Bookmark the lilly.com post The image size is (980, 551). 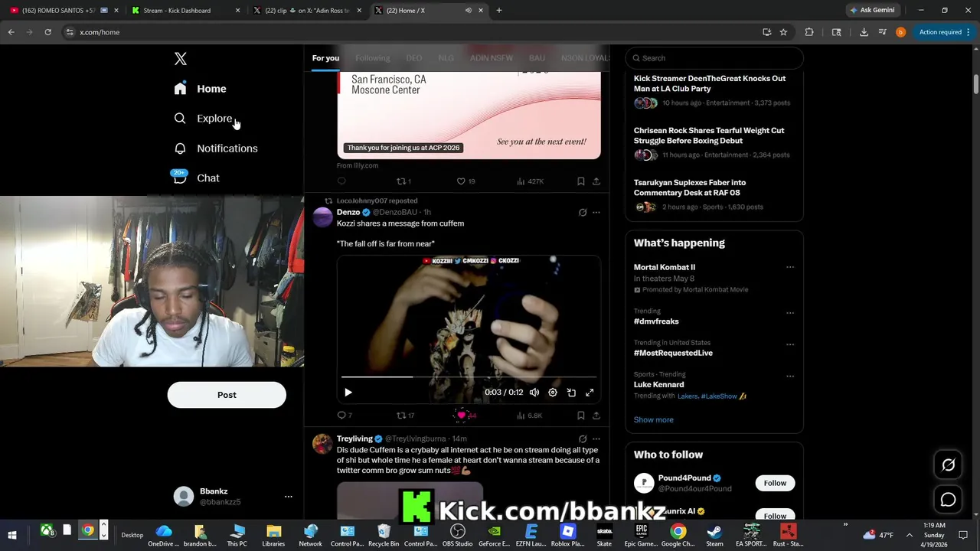pyautogui.click(x=580, y=181)
